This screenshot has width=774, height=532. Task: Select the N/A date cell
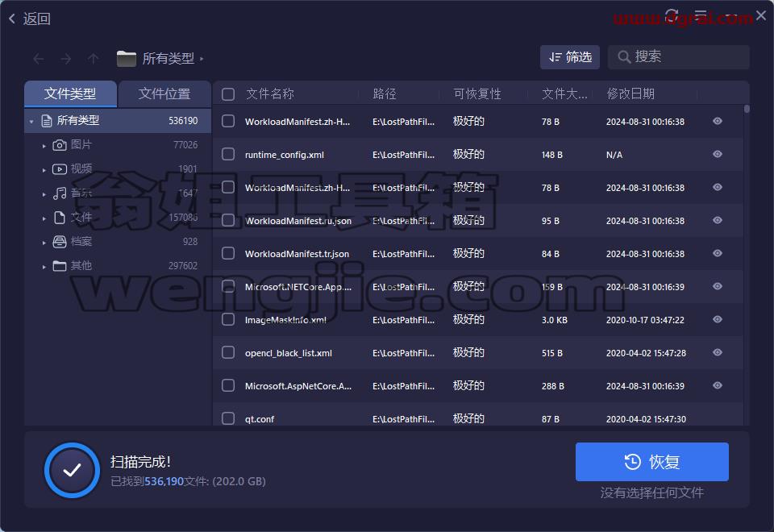614,155
